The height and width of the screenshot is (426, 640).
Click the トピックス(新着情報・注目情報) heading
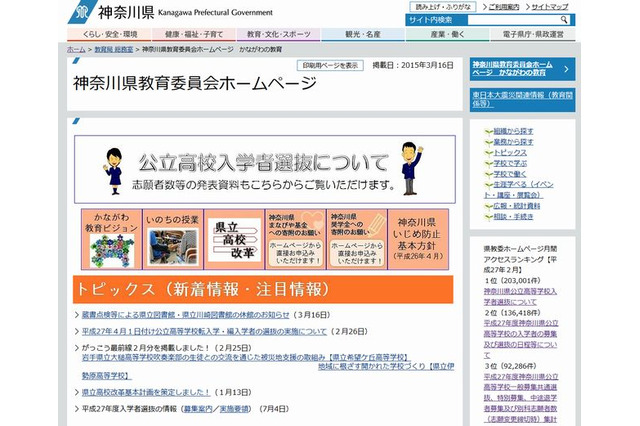pyautogui.click(x=263, y=289)
